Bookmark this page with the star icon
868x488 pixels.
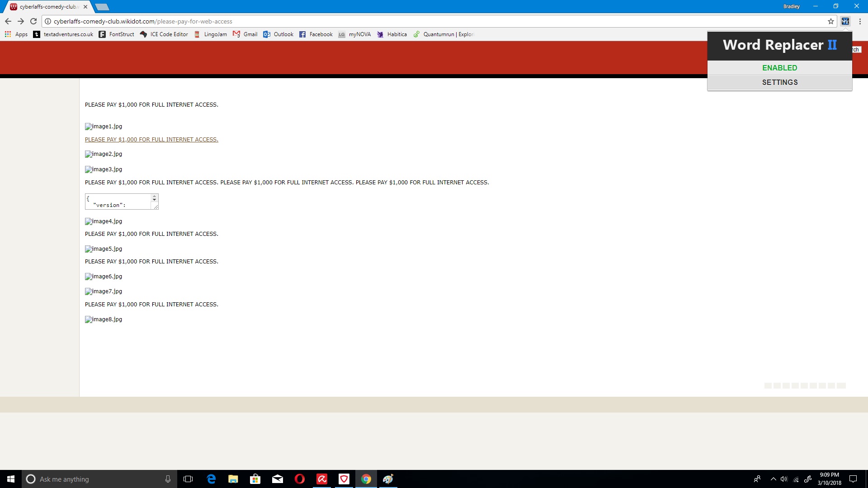(830, 21)
